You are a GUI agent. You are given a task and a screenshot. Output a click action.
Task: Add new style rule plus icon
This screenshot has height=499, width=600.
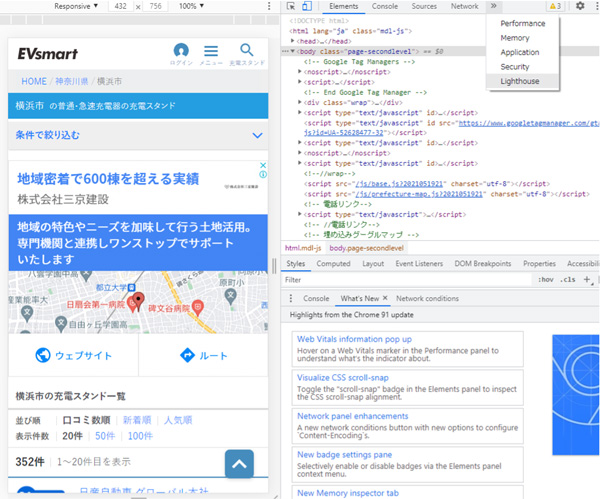tap(587, 280)
